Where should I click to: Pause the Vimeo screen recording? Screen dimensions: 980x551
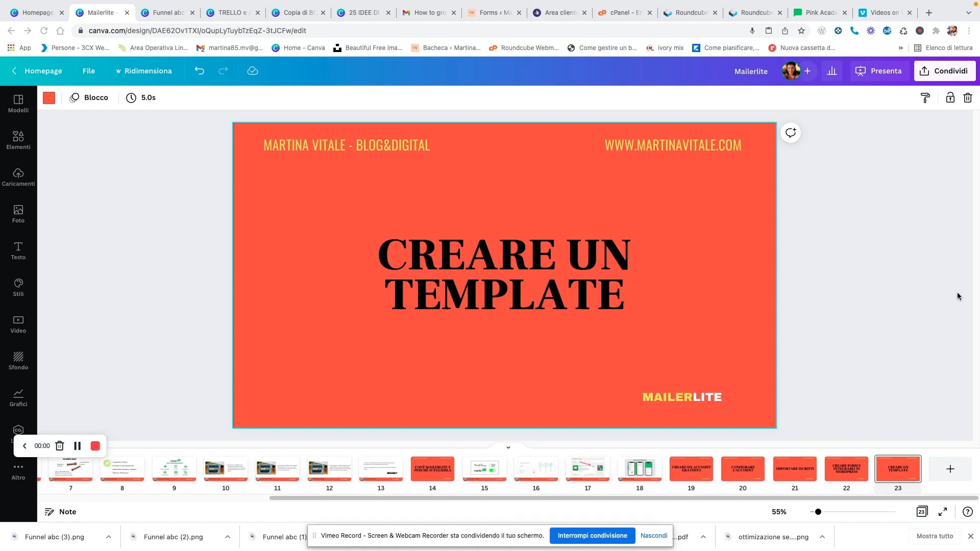(x=78, y=446)
